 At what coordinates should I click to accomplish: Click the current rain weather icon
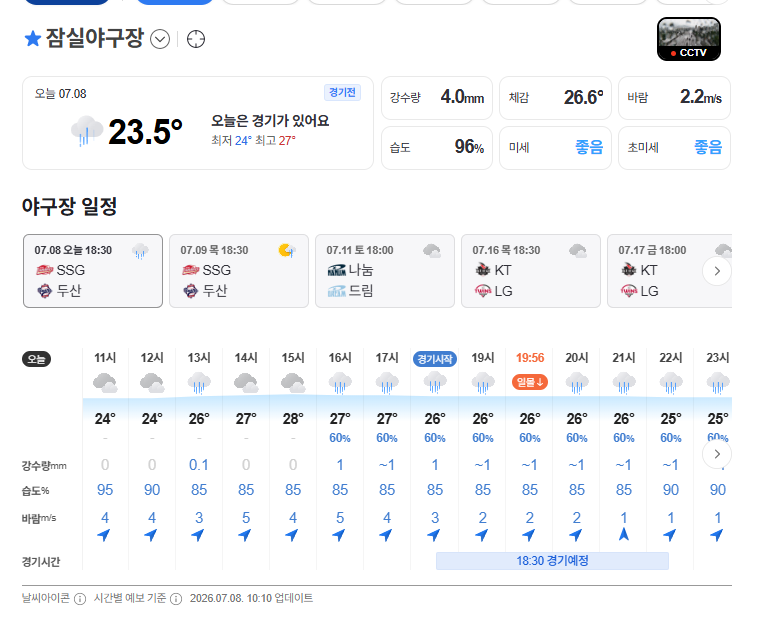(87, 130)
